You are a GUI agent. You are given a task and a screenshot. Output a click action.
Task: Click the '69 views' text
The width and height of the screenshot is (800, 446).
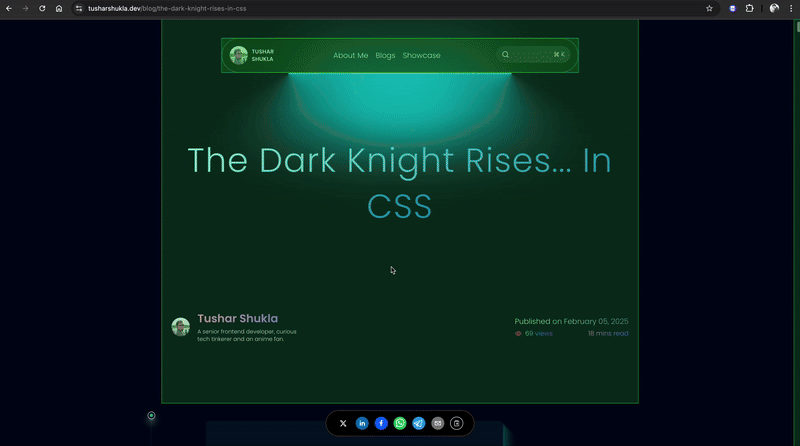(x=539, y=334)
